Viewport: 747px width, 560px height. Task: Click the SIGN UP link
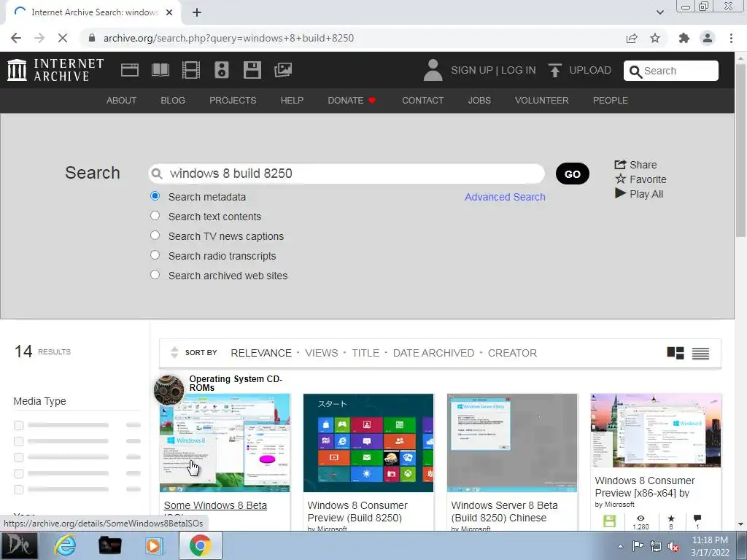(x=472, y=70)
